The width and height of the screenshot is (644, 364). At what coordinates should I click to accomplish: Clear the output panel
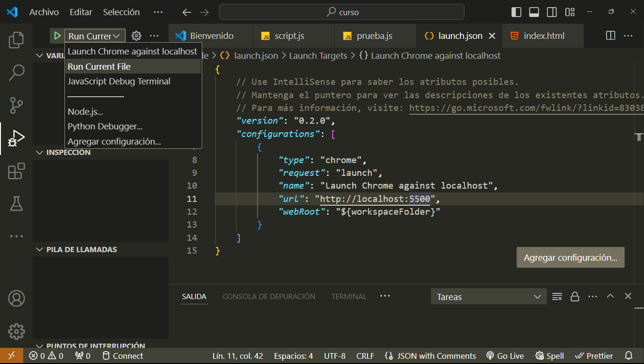click(x=557, y=297)
